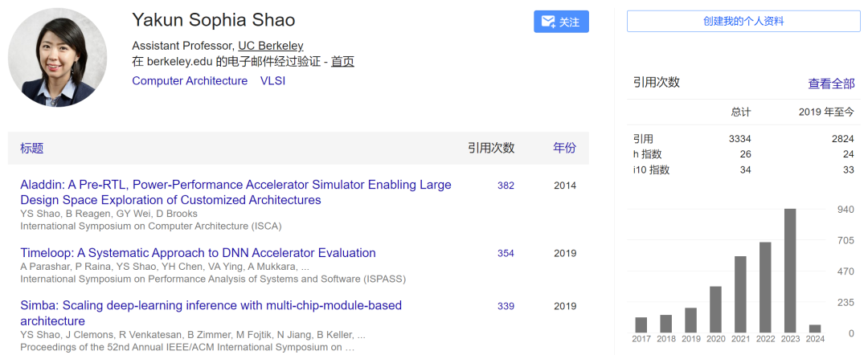Select the VLSI interest tag
The height and width of the screenshot is (355, 868).
pyautogui.click(x=273, y=81)
